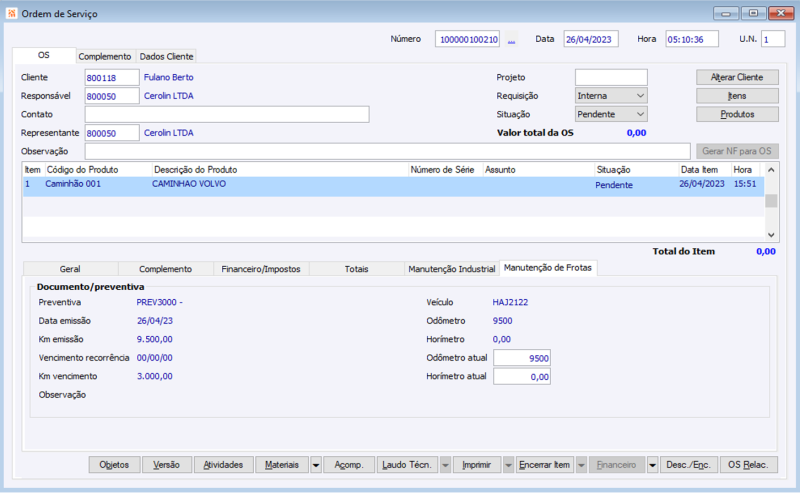The height and width of the screenshot is (493, 800).
Task: Click the ellipsis lookup next to Número
Action: tap(512, 40)
